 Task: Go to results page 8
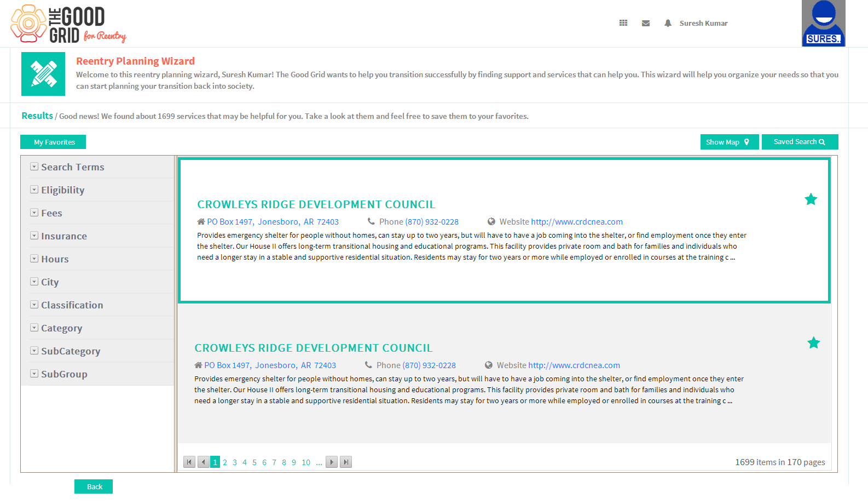pos(284,462)
